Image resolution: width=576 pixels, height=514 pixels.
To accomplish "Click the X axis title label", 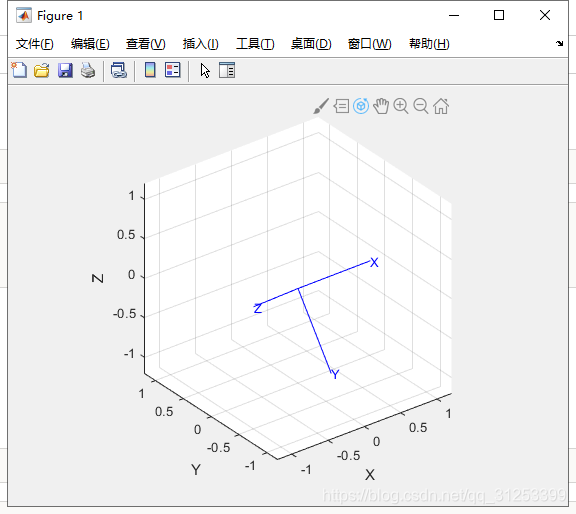I will coord(370,475).
